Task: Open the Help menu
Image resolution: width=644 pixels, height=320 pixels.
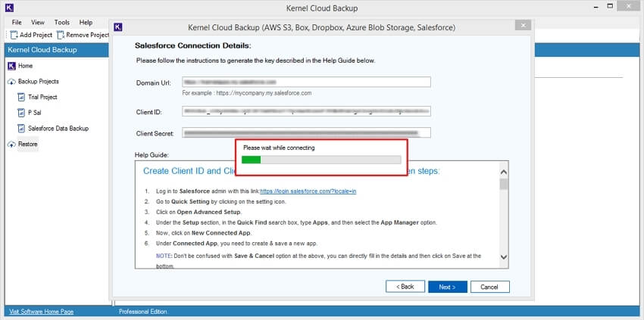Action: (x=86, y=22)
